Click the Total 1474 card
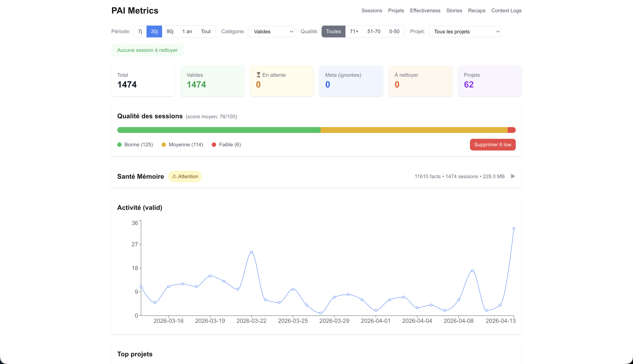633x364 pixels. [143, 81]
